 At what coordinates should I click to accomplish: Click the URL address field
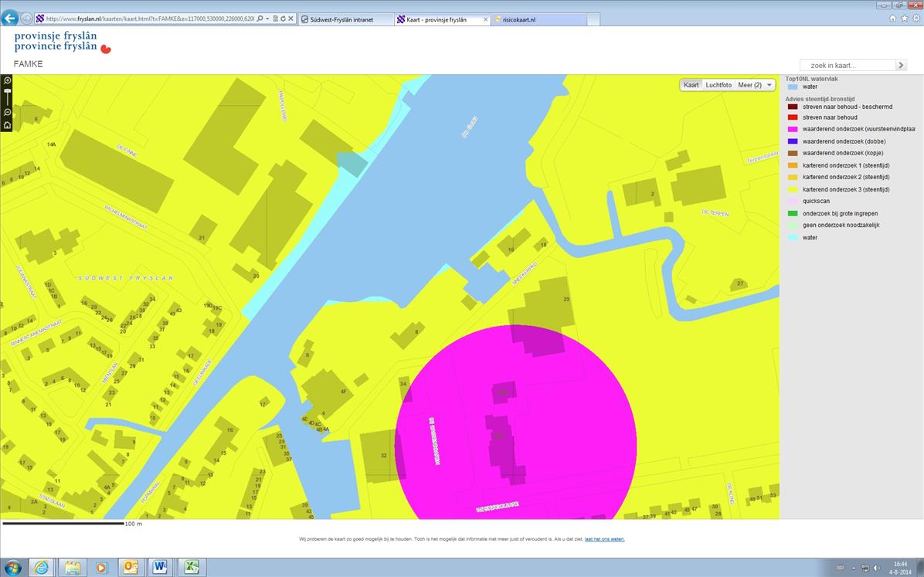point(150,19)
